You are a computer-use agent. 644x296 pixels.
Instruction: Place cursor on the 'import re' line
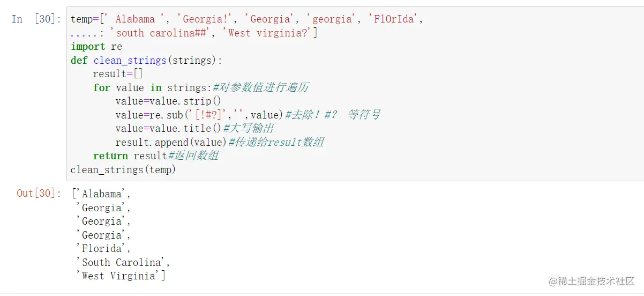[96, 47]
